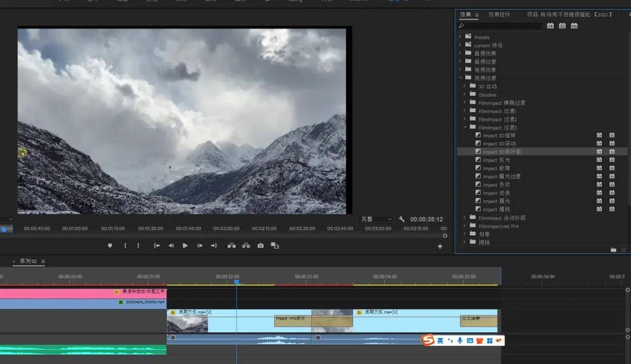This screenshot has height=364, width=631.
Task: Expand the Presets folder
Action: 460,37
